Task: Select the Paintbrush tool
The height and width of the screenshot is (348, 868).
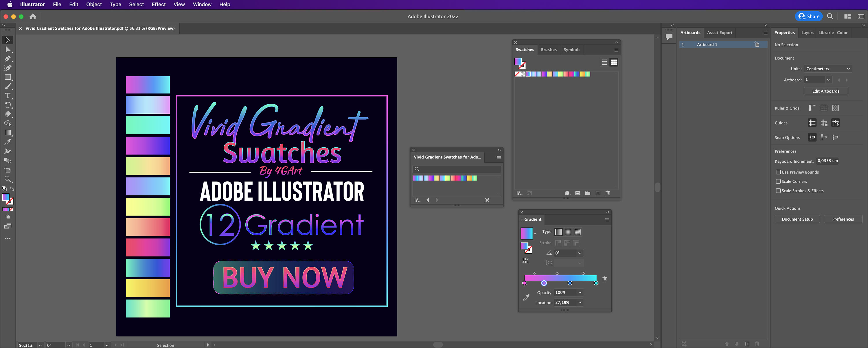Action: [x=8, y=86]
